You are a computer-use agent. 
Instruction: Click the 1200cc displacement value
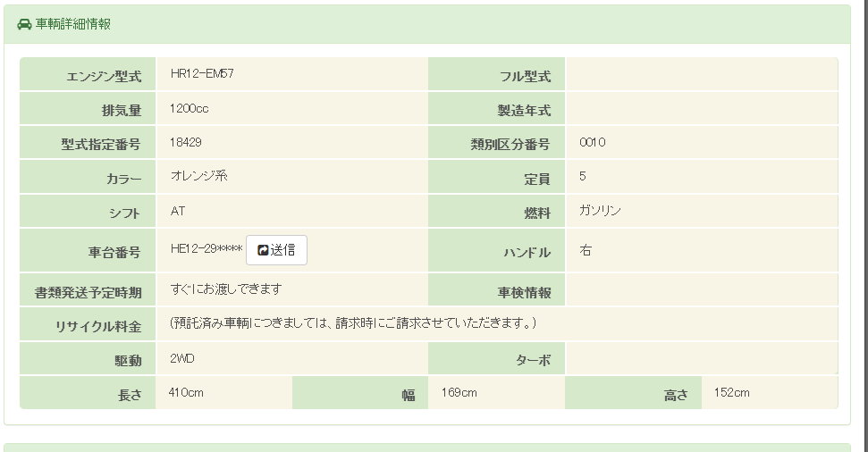point(190,109)
